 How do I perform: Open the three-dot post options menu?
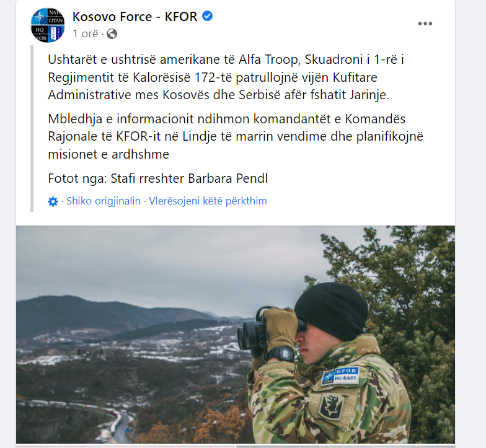click(x=425, y=24)
